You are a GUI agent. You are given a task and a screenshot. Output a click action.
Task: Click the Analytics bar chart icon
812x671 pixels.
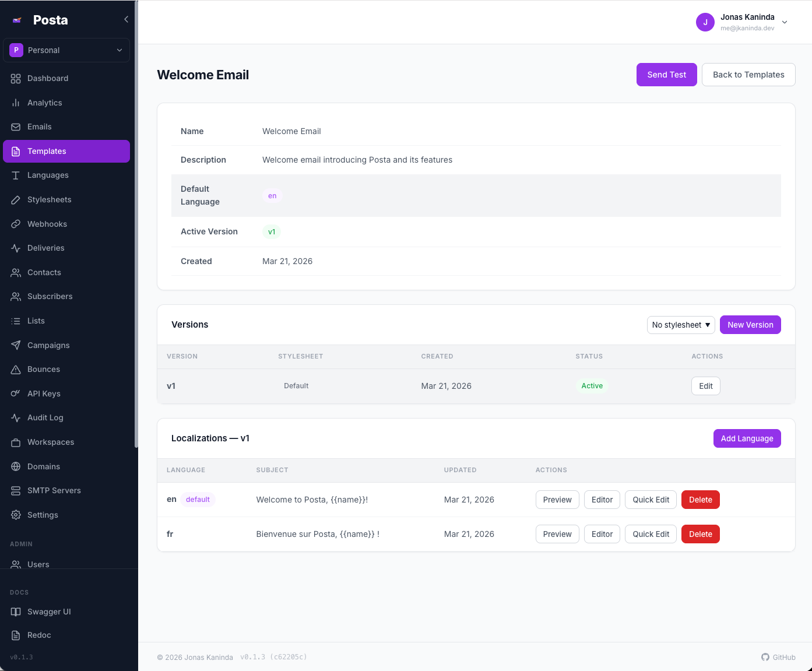[x=16, y=103]
